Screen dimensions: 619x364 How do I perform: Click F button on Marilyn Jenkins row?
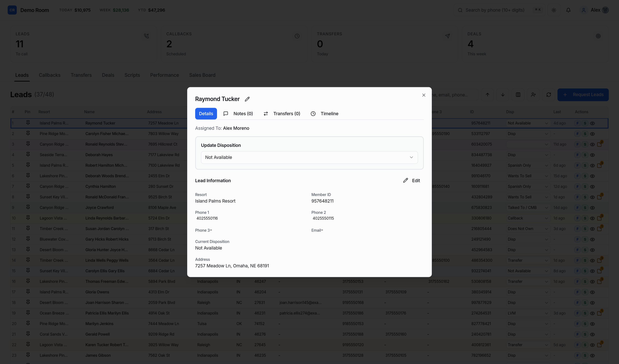pyautogui.click(x=577, y=324)
